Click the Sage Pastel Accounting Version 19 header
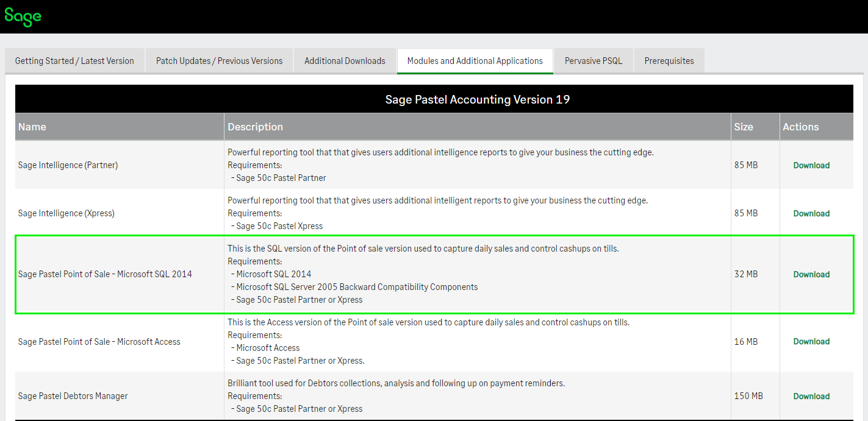 click(x=478, y=99)
